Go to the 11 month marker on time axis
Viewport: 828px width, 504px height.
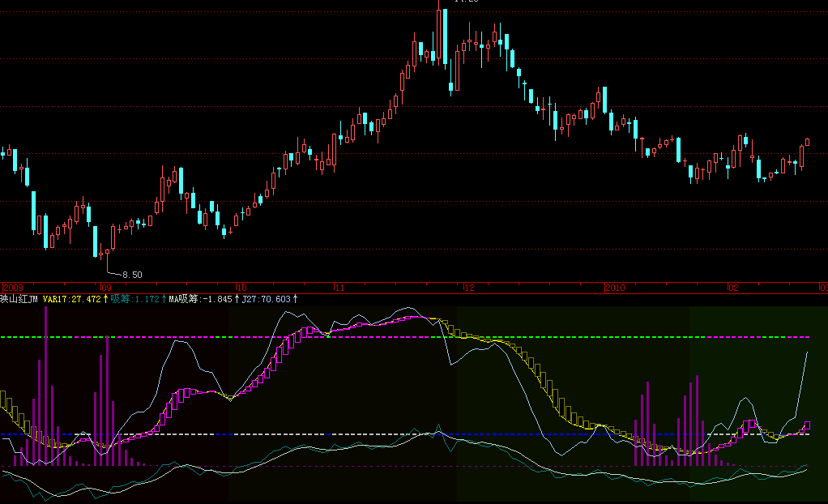point(339,288)
